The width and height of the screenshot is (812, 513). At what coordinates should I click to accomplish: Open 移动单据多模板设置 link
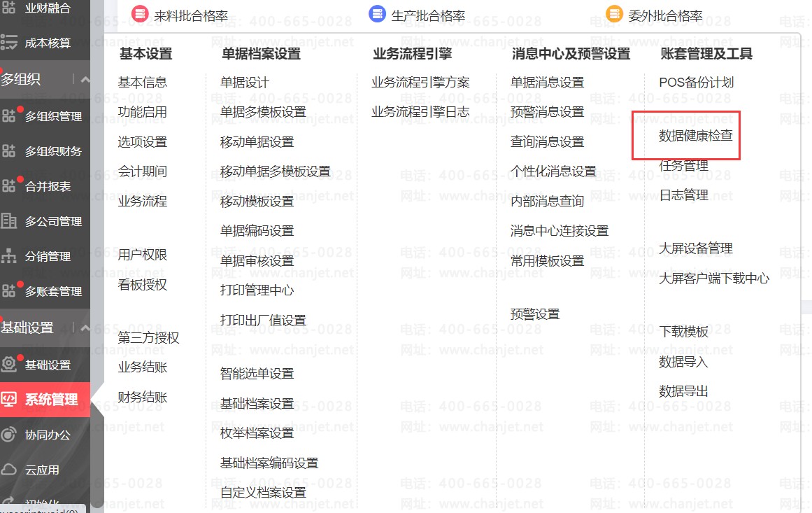(275, 171)
